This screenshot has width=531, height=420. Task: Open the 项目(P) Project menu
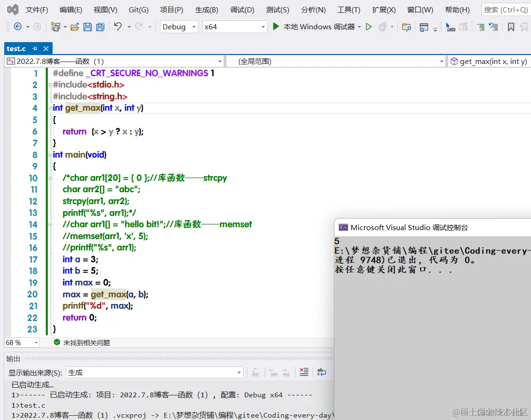pos(171,10)
